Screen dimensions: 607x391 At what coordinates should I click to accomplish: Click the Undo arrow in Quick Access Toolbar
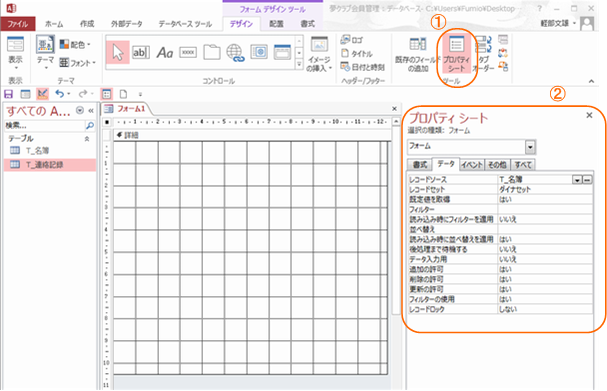pyautogui.click(x=59, y=94)
